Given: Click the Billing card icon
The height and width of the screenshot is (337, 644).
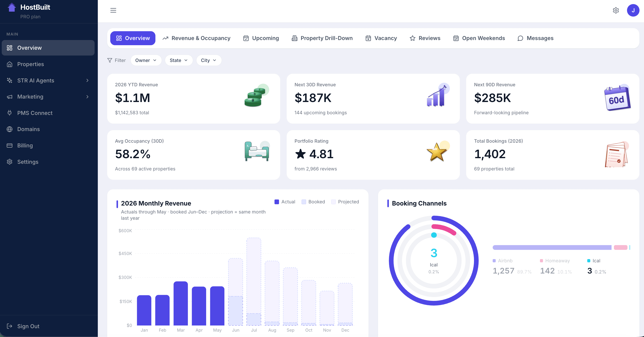Looking at the screenshot, I should tap(9, 145).
